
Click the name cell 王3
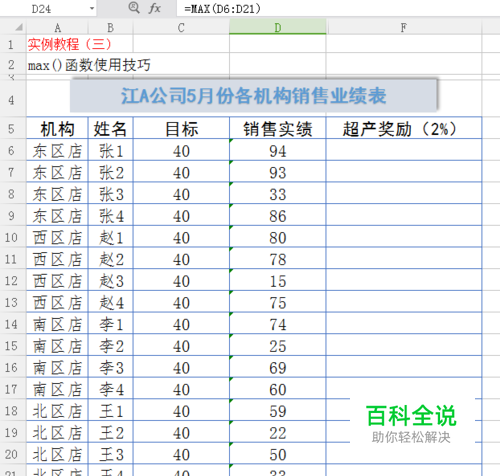[111, 454]
